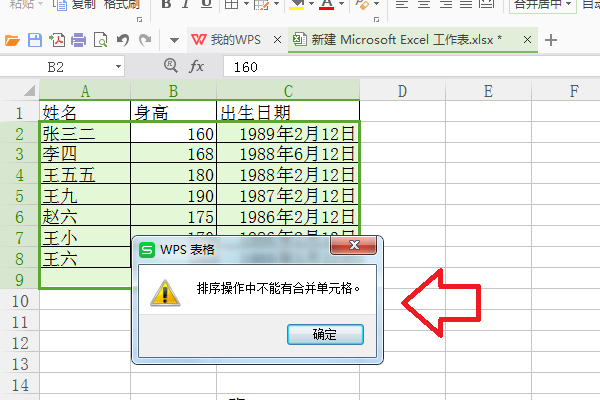The image size is (600, 400).
Task: Click cell containing 身高
Action: click(x=173, y=111)
